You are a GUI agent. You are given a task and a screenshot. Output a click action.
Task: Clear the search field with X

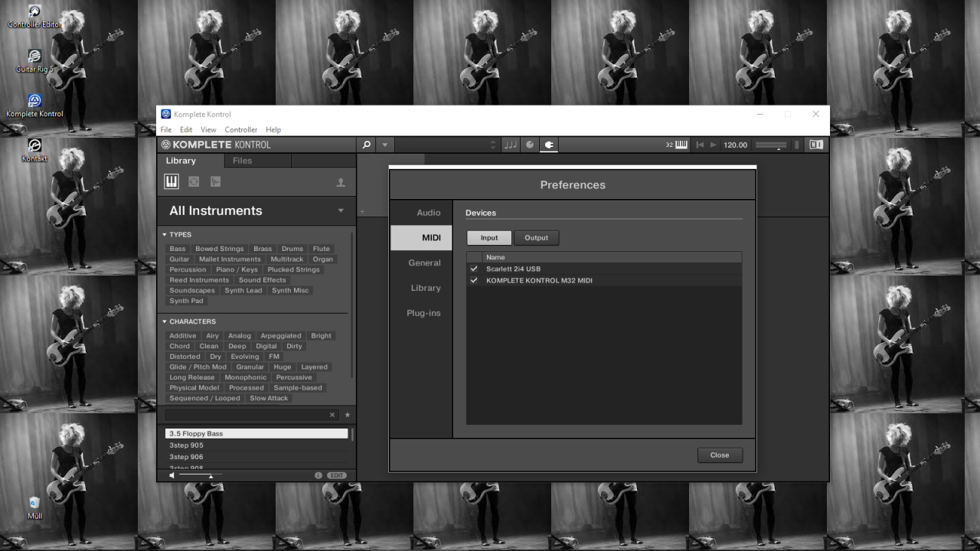point(332,415)
